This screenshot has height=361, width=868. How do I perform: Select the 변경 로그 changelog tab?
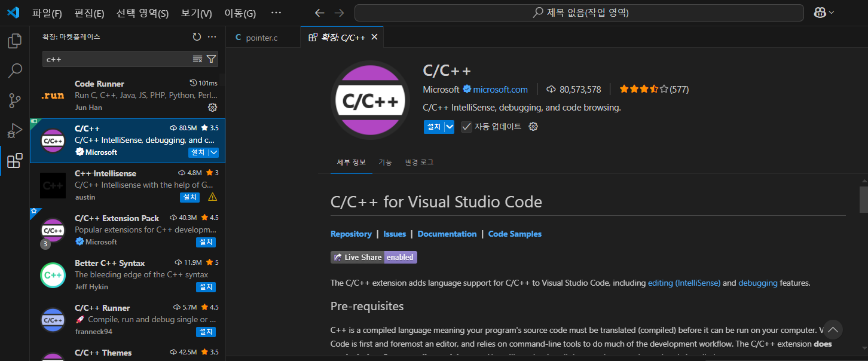pyautogui.click(x=419, y=162)
